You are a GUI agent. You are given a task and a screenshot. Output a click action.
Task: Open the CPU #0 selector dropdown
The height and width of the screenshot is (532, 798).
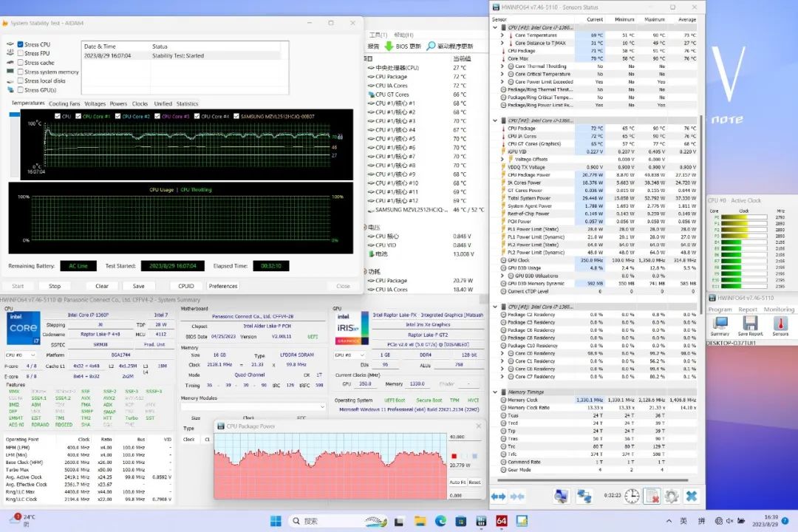21,355
